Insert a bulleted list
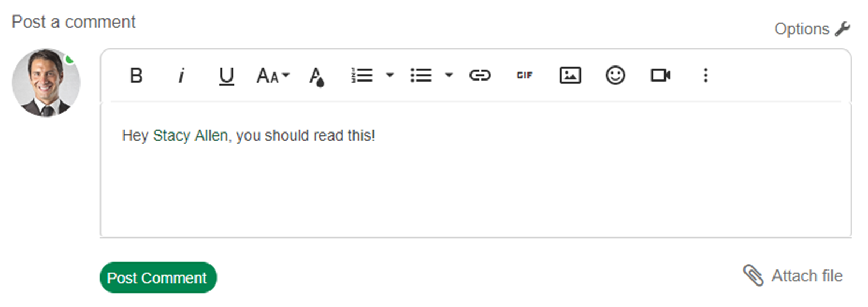The image size is (868, 307). 421,75
